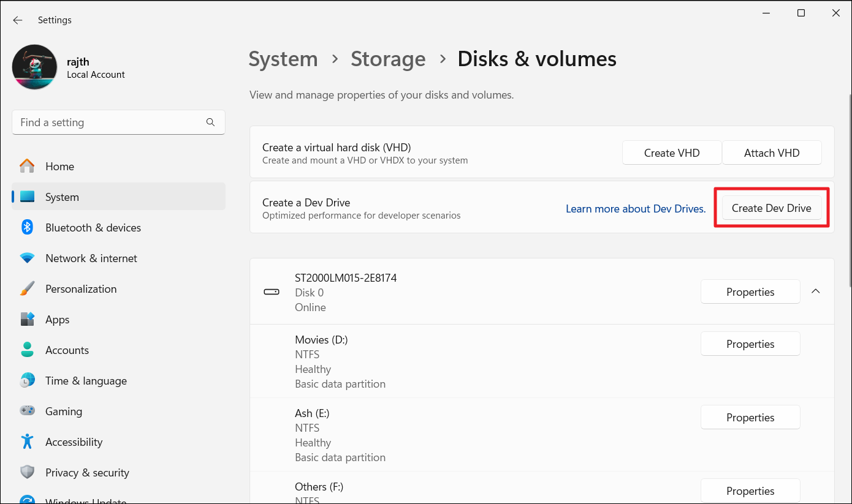Click the Attach VHD button
This screenshot has height=504, width=852.
tap(771, 153)
